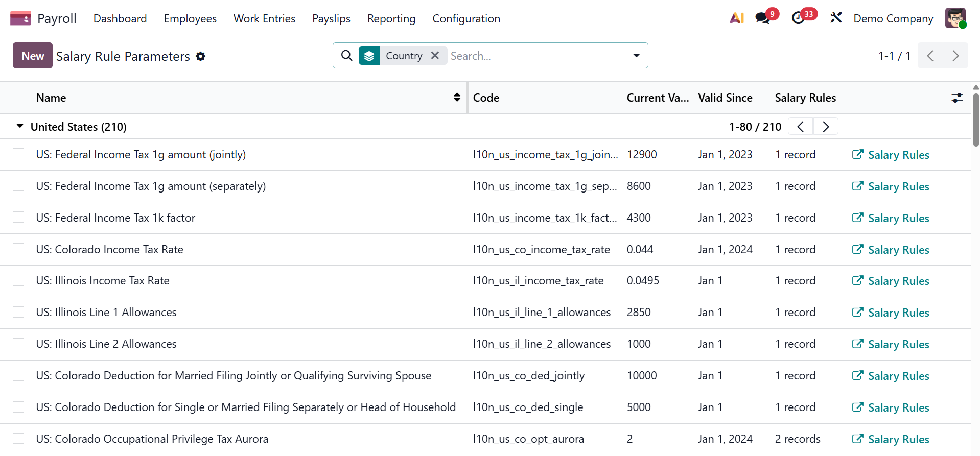
Task: Check the US: Colorado Income Tax Rate row
Action: (18, 249)
